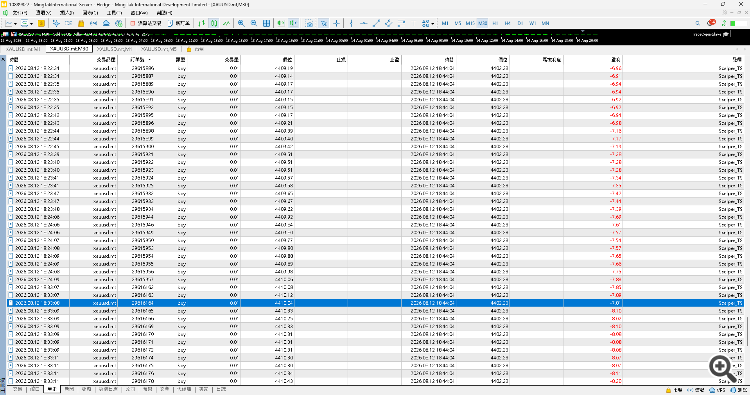Toggle chart auto scroll
Viewport: 750px width, 395px height.
(x=281, y=23)
